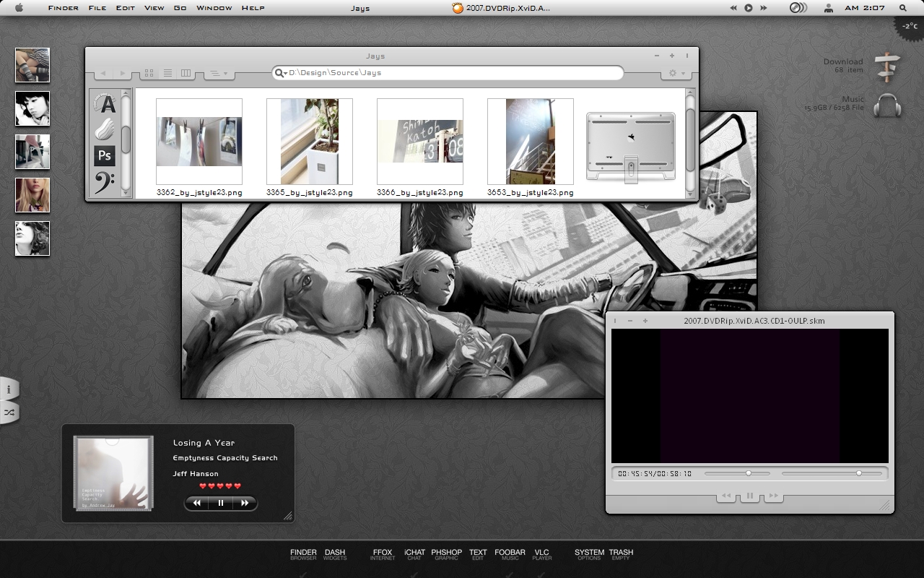Fast-forward in the video player window
The width and height of the screenshot is (924, 578).
coord(773,496)
